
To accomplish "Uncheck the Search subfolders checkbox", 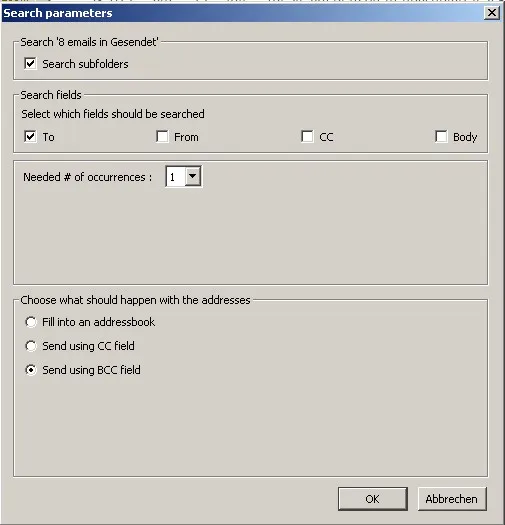I will click(30, 63).
